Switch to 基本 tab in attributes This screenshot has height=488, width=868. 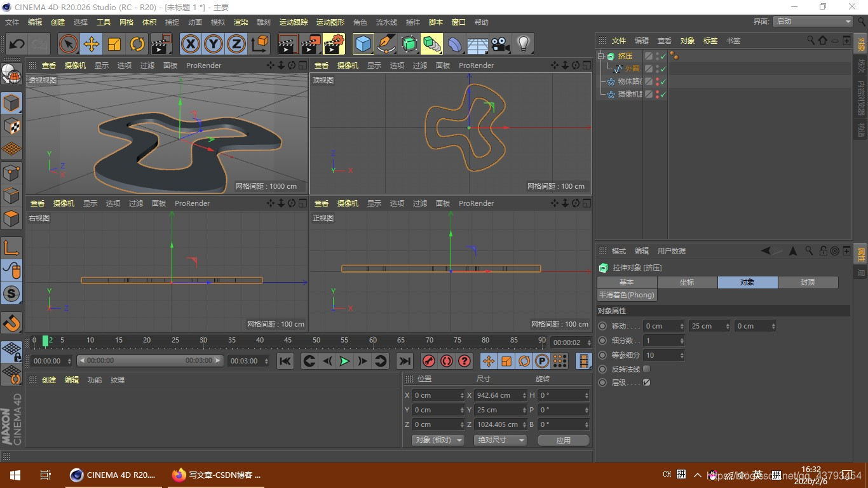tap(627, 282)
